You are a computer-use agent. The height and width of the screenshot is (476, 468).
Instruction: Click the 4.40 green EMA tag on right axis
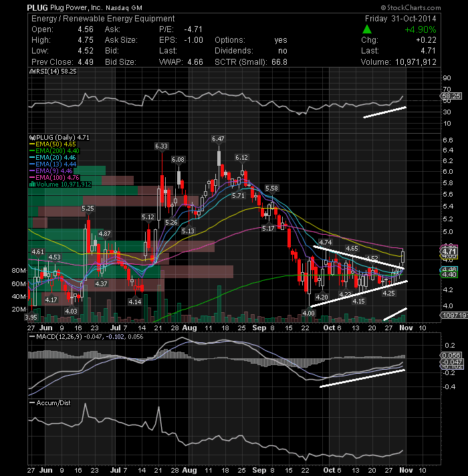tap(449, 275)
